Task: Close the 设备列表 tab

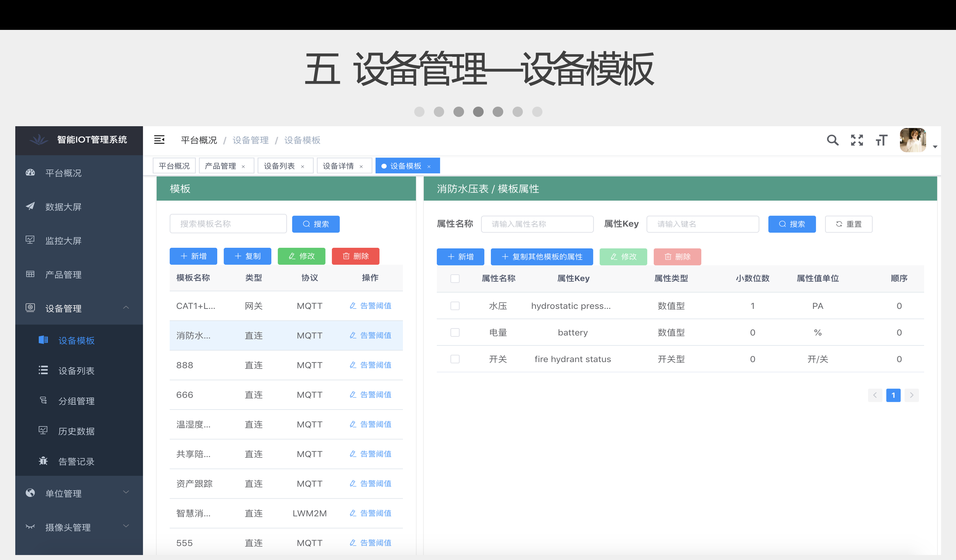Action: tap(302, 166)
